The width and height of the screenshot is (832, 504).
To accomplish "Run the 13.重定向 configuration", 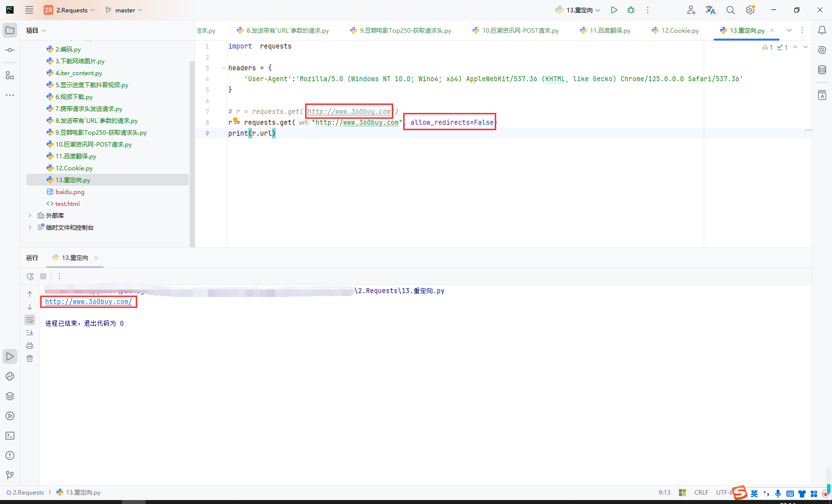I will click(x=614, y=10).
